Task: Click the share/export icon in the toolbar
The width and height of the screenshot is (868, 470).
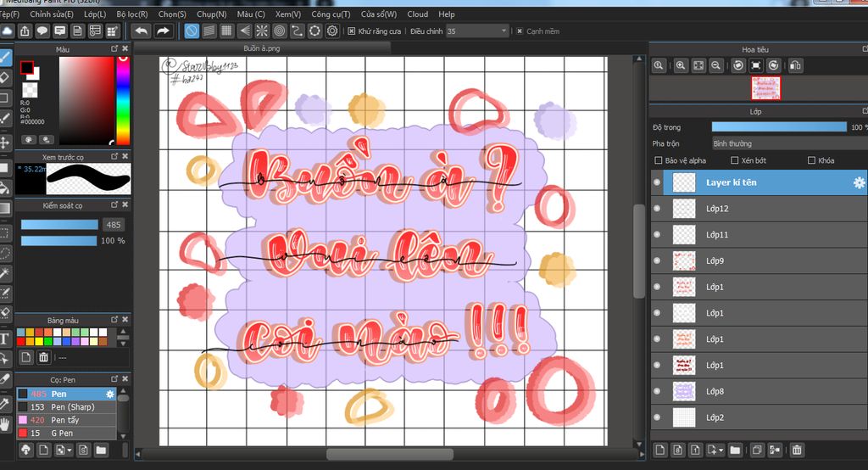Action: pyautogui.click(x=25, y=31)
